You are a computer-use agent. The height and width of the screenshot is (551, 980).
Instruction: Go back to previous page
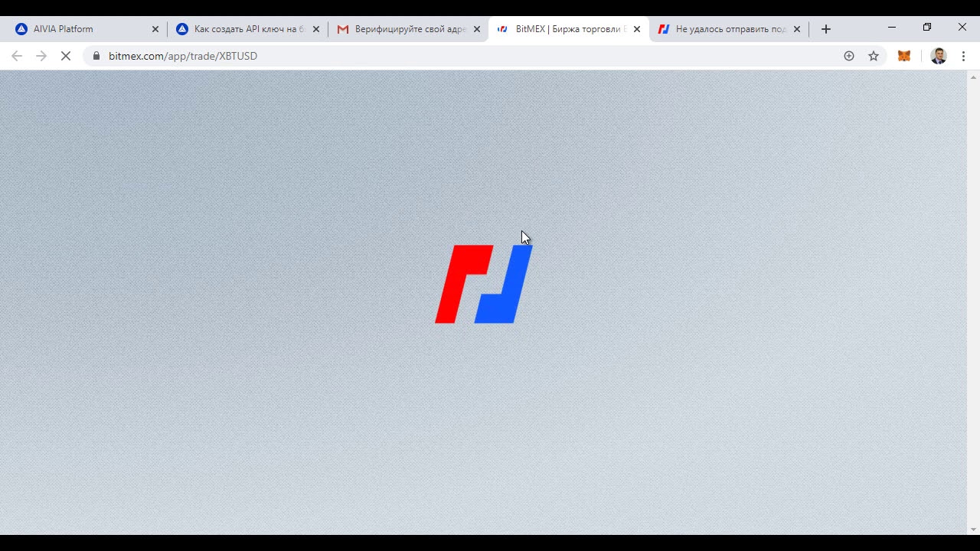click(x=17, y=56)
